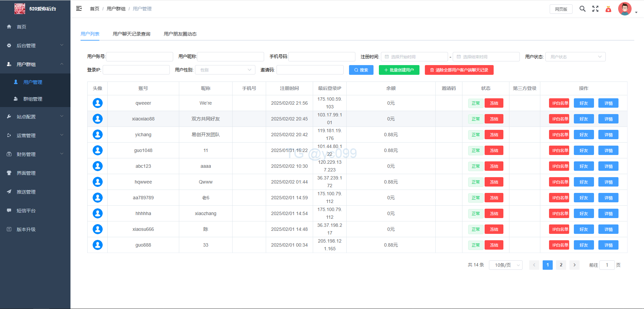Open the 10条/页 page size dropdown
This screenshot has height=309, width=644.
pos(505,265)
